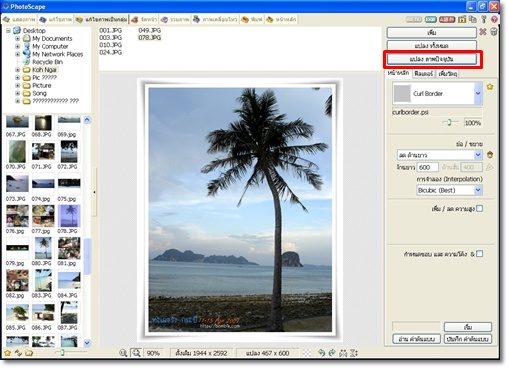Screen dimensions: 508x368
Task: Expand the Koh Ngai folder node
Action: 18,70
